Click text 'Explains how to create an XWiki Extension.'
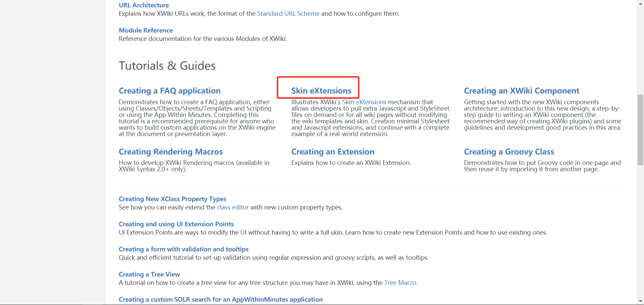 (351, 163)
